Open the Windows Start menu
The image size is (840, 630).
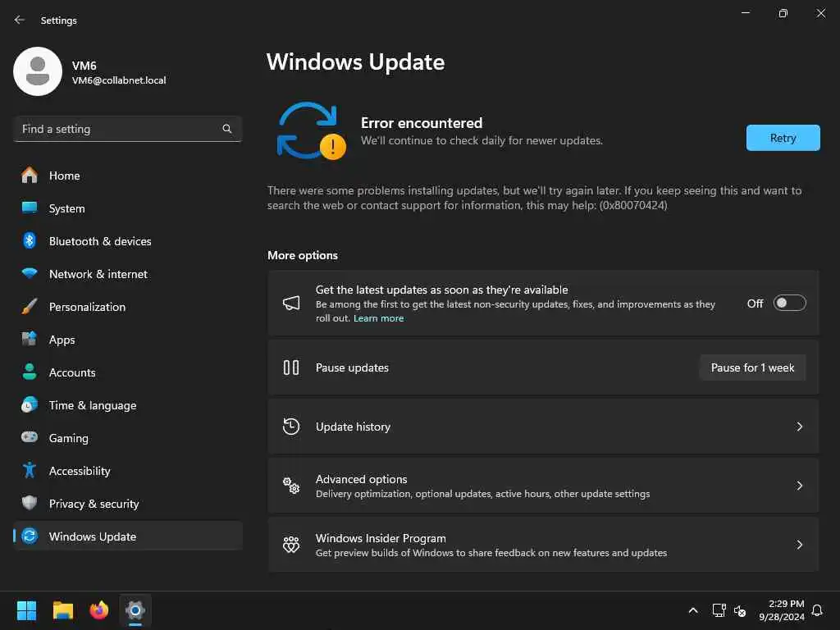coord(26,610)
